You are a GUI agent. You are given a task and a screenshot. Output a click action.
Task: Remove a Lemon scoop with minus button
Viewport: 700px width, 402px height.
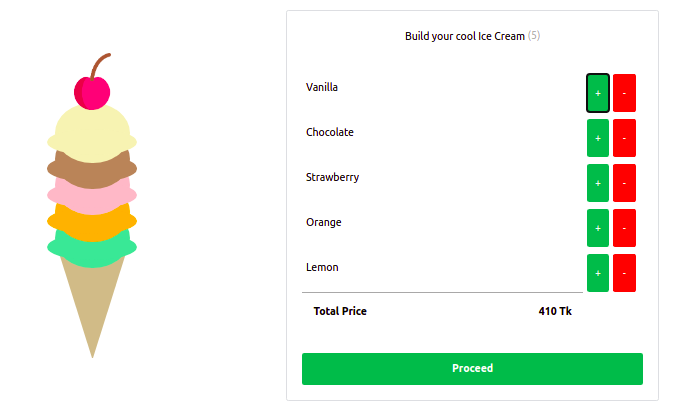coord(624,273)
